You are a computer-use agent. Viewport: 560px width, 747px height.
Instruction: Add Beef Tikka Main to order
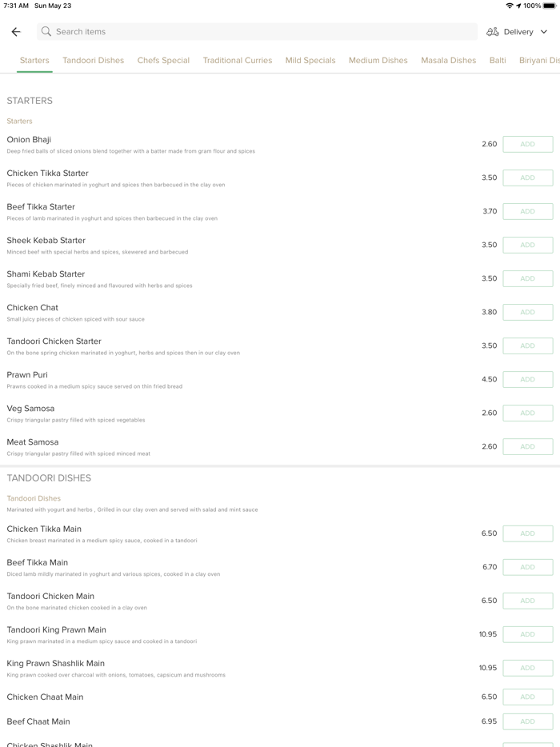527,567
